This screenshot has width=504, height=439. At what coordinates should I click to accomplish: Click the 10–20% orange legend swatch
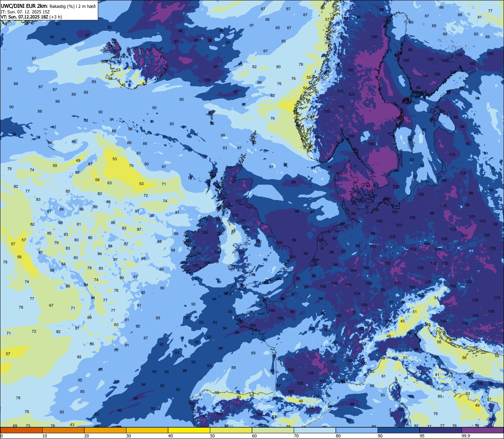[63, 430]
